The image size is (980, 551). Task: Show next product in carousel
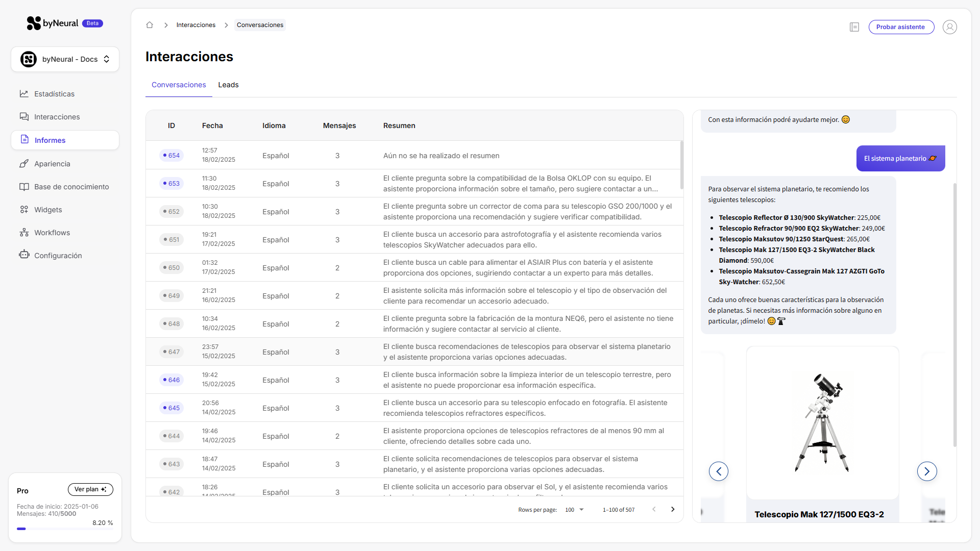coord(927,471)
